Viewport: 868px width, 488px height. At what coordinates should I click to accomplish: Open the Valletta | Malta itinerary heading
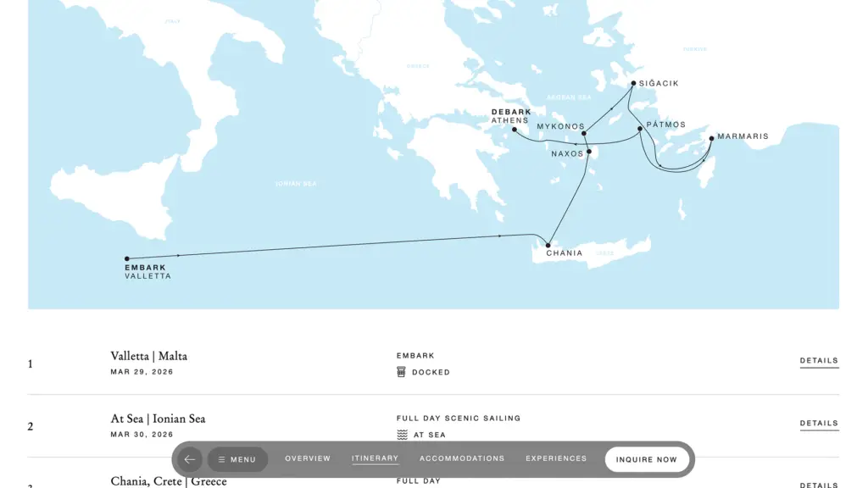pyautogui.click(x=149, y=357)
